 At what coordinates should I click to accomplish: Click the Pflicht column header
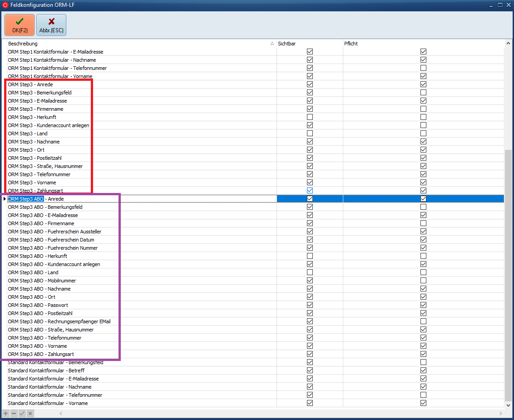coord(423,44)
